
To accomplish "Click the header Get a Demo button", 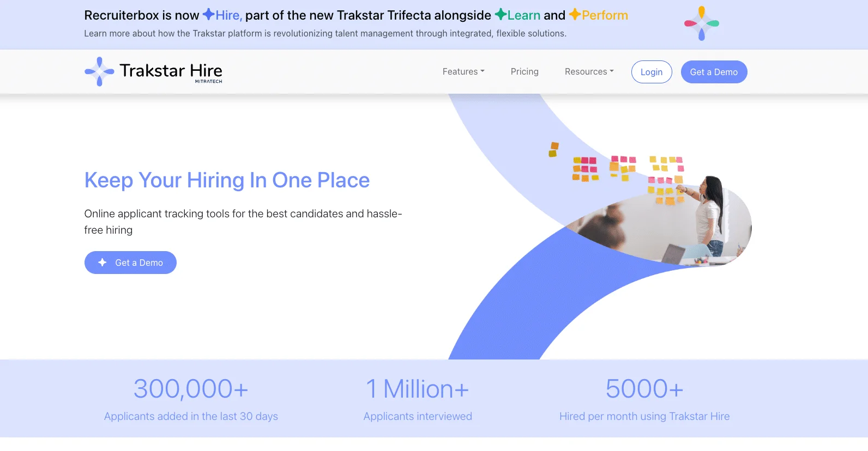I will (x=714, y=72).
